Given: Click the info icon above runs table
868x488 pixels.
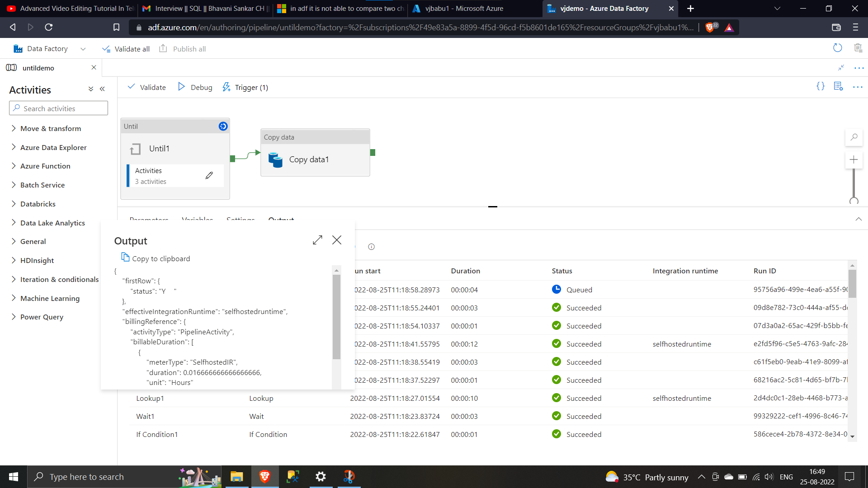Looking at the screenshot, I should pos(371,247).
